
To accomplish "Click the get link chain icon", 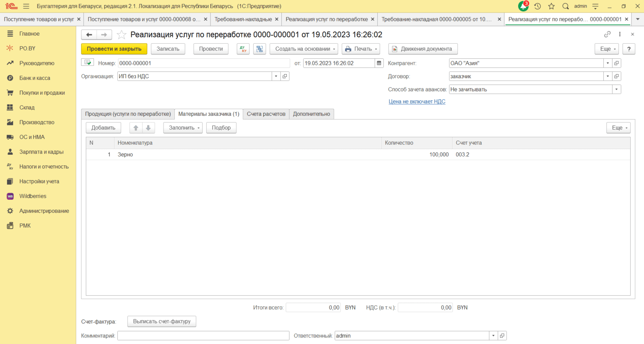I will pyautogui.click(x=607, y=34).
